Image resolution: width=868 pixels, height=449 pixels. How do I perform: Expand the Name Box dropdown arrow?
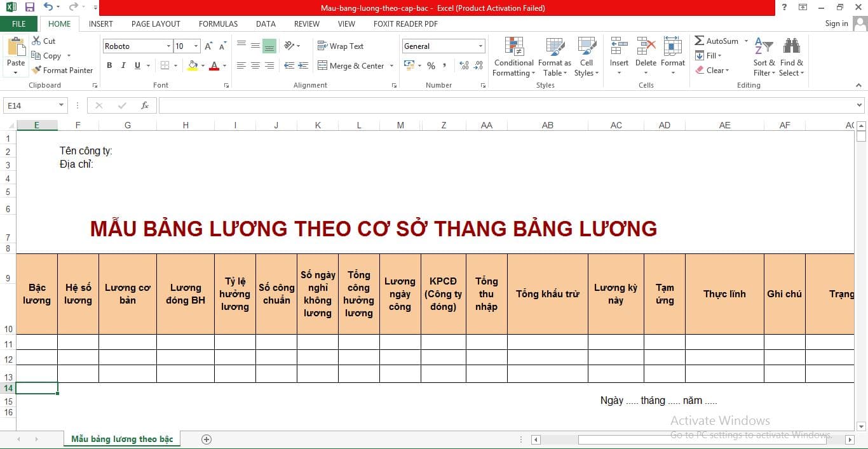61,105
